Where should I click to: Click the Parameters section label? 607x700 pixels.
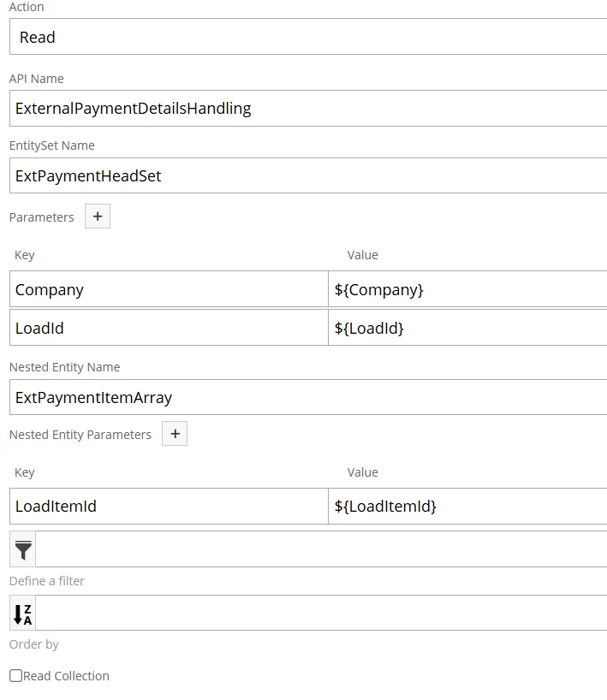(42, 217)
